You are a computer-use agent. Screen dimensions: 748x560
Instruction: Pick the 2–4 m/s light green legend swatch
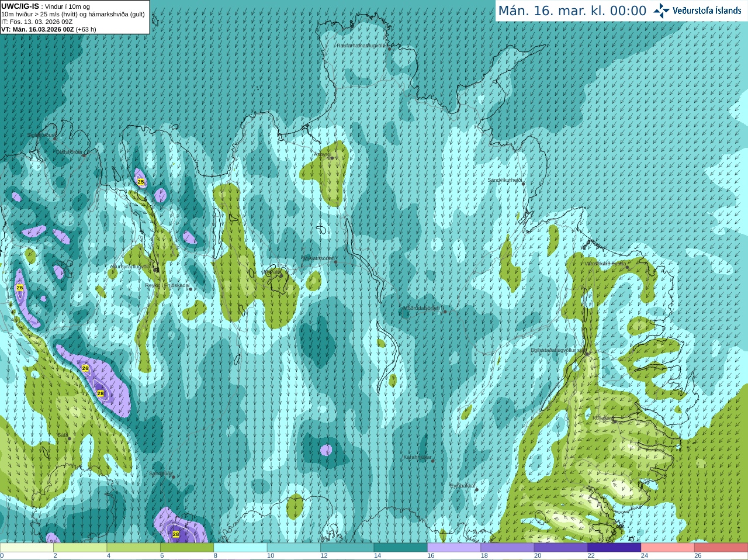tap(81, 548)
